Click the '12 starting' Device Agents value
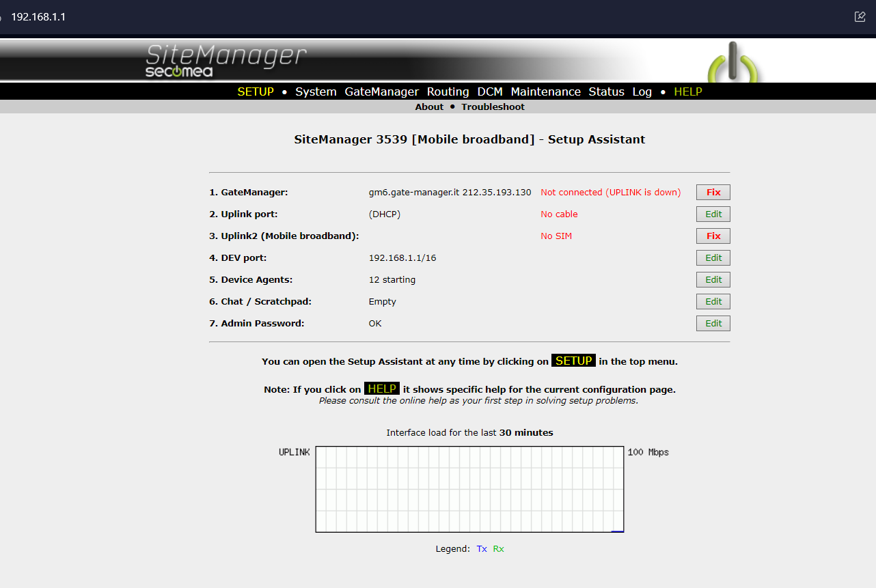876x588 pixels. pyautogui.click(x=392, y=280)
